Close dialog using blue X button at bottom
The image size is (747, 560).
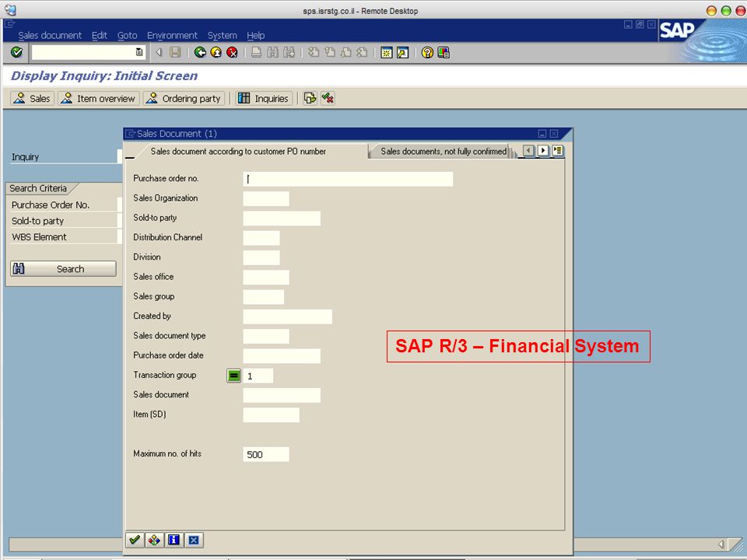[x=194, y=540]
